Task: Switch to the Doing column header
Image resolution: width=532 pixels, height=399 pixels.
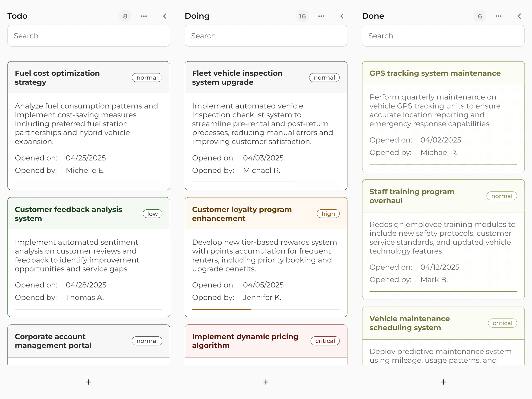Action: [x=197, y=16]
